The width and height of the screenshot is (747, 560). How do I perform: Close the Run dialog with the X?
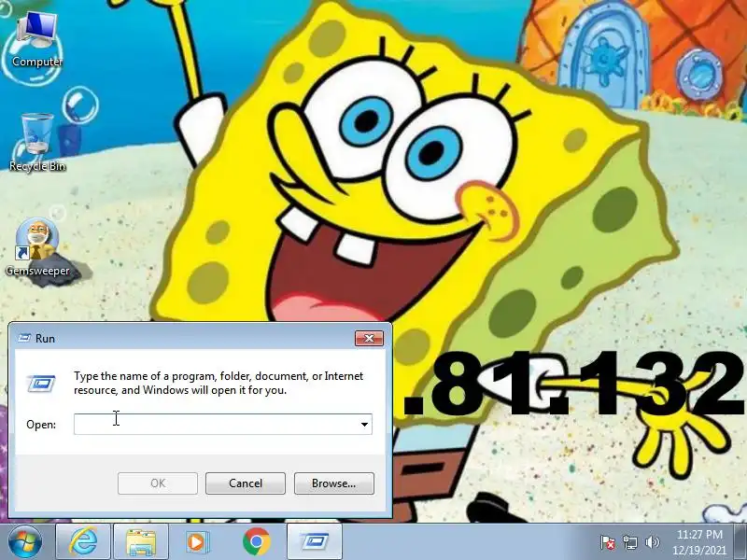[369, 338]
